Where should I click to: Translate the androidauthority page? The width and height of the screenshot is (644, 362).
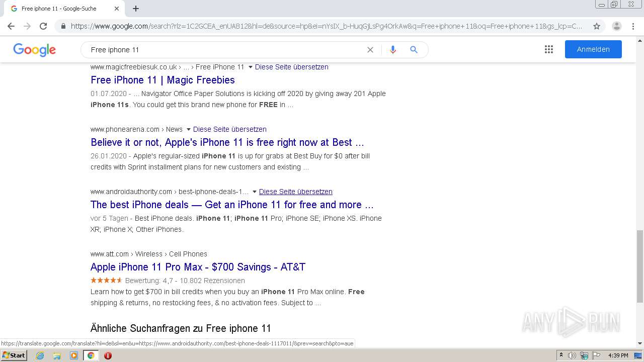[x=296, y=192]
